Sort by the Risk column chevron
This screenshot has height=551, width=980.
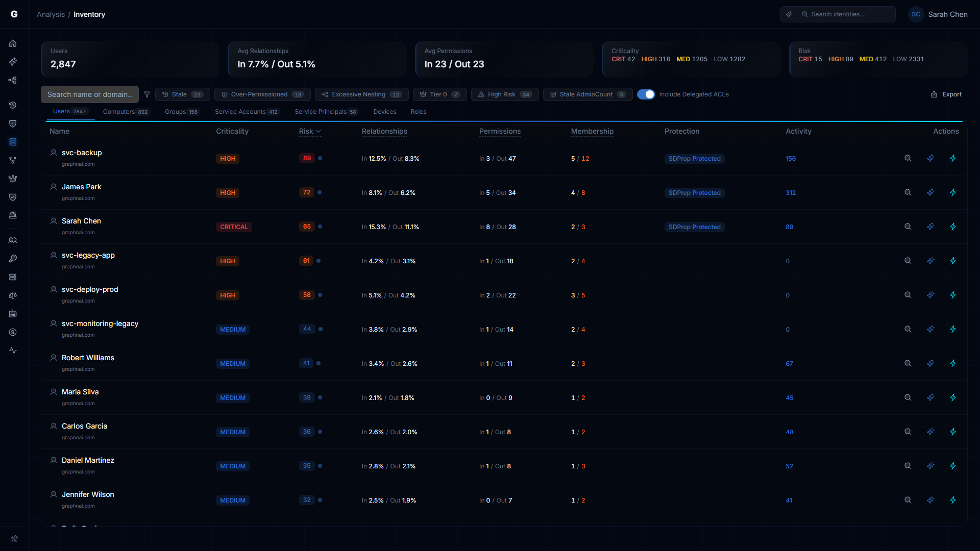[x=318, y=132]
